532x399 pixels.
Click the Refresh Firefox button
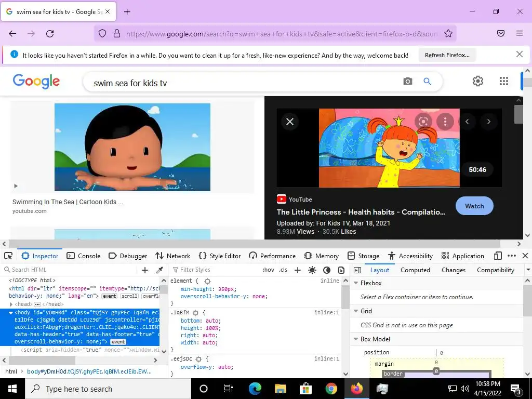[447, 55]
